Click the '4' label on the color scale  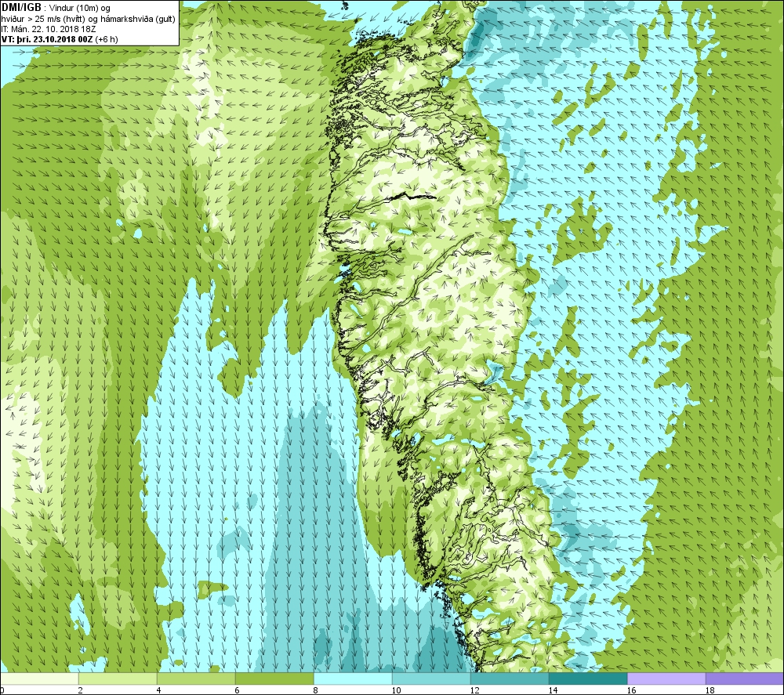pos(159,690)
